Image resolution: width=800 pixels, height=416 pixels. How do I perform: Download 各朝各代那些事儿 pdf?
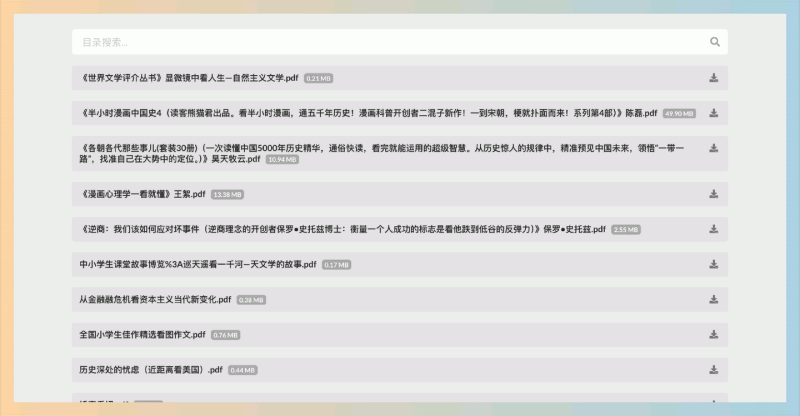coord(714,148)
